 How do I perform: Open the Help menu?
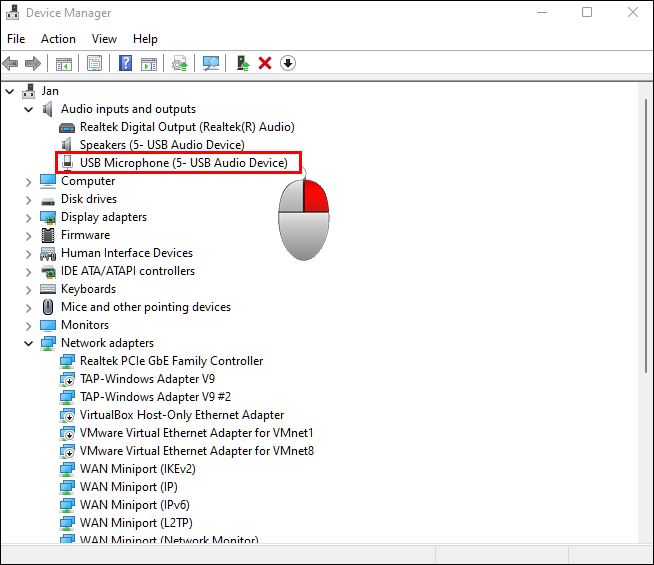(145, 39)
